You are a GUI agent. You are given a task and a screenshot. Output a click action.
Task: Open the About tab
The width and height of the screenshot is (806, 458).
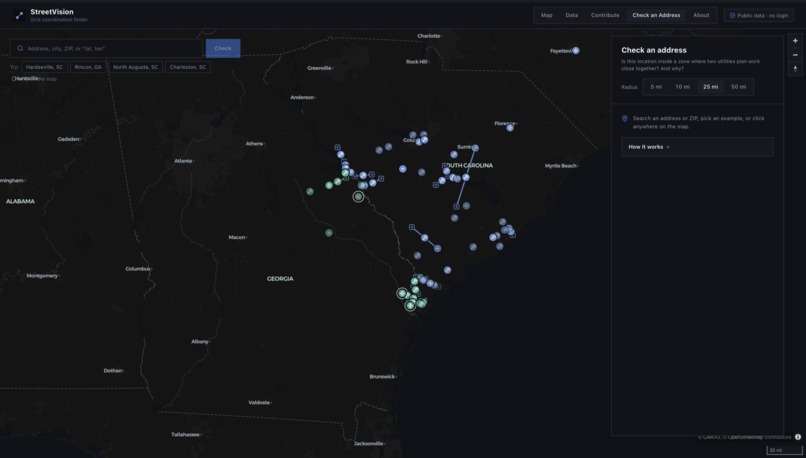[x=701, y=15]
